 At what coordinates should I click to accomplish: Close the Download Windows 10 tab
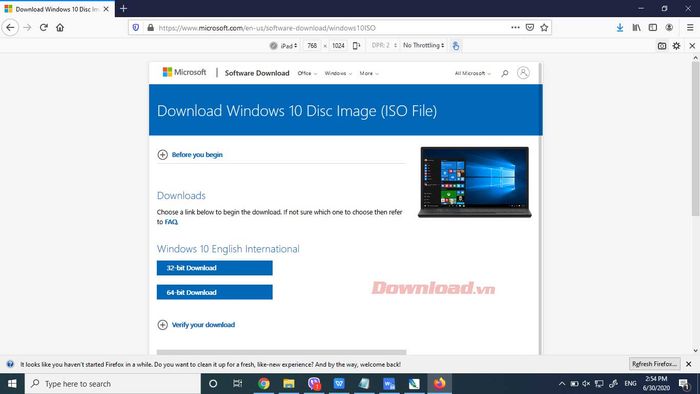click(x=106, y=9)
